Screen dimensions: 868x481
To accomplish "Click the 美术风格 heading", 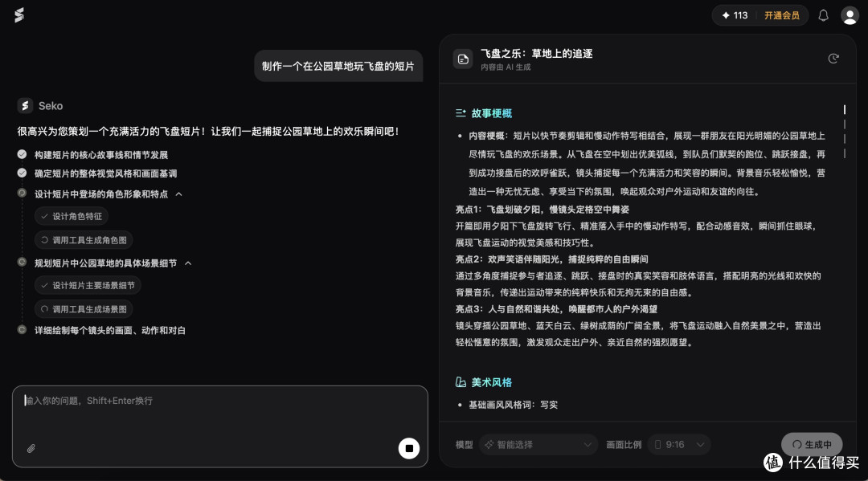I will coord(492,382).
